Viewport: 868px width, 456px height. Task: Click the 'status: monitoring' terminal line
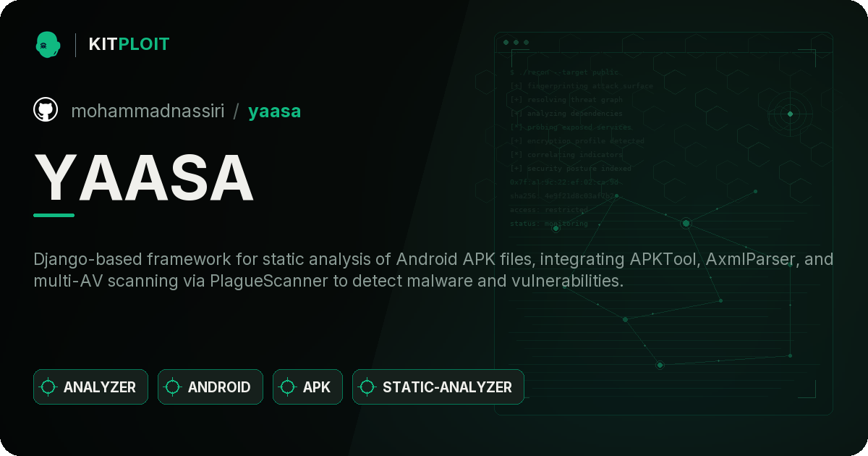pyautogui.click(x=549, y=224)
